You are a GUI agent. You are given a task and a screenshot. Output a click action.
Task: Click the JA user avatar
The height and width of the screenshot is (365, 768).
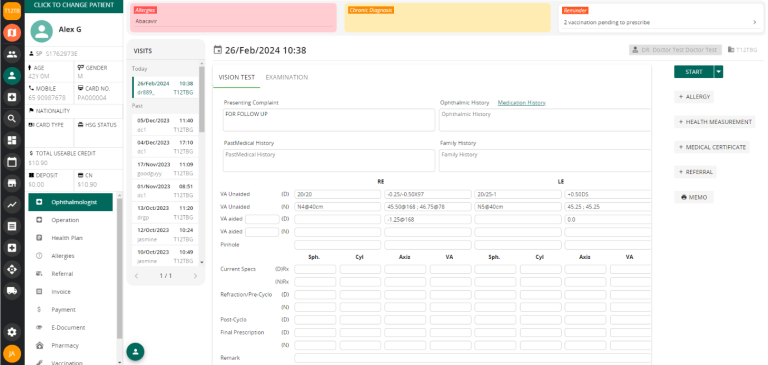click(12, 354)
